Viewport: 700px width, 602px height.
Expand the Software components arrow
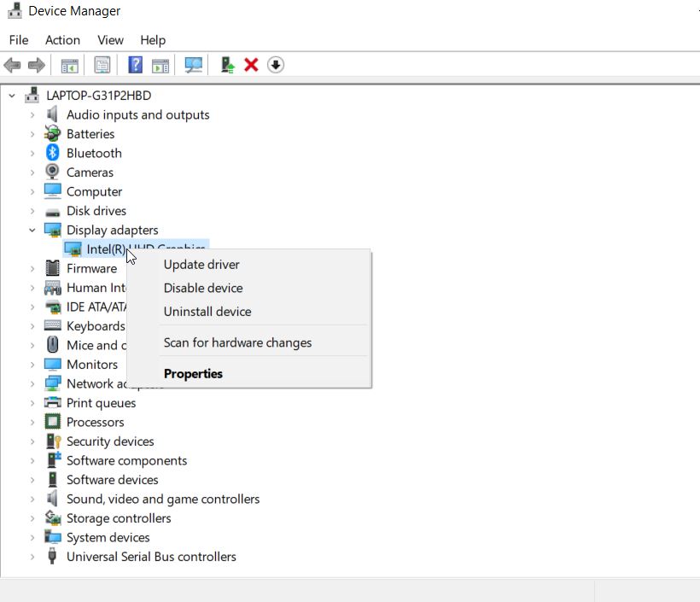[x=32, y=460]
